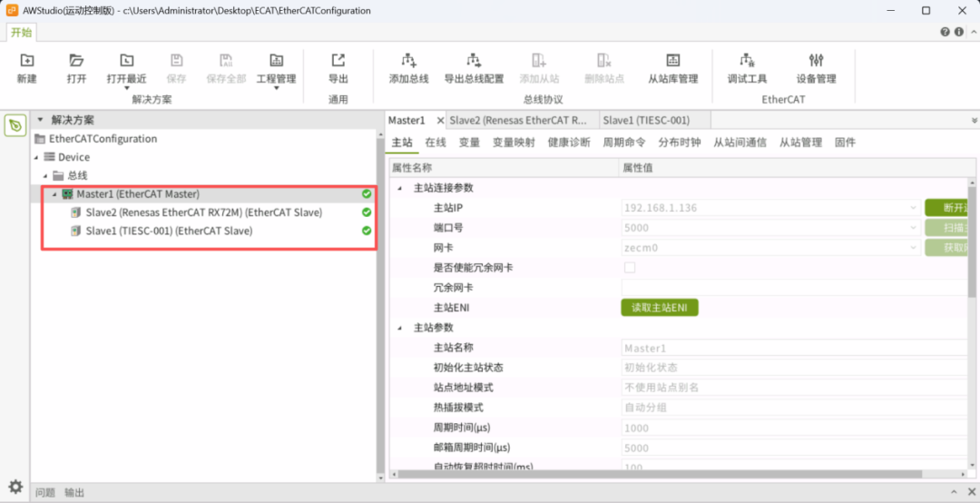Collapse the 主站连接参数 property group
The height and width of the screenshot is (503, 980).
[x=400, y=188]
